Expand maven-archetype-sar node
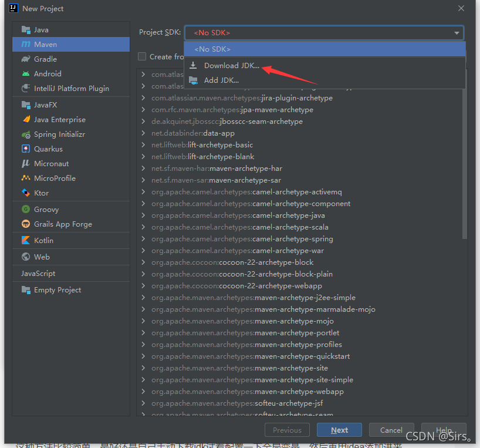480x448 pixels. click(x=143, y=180)
